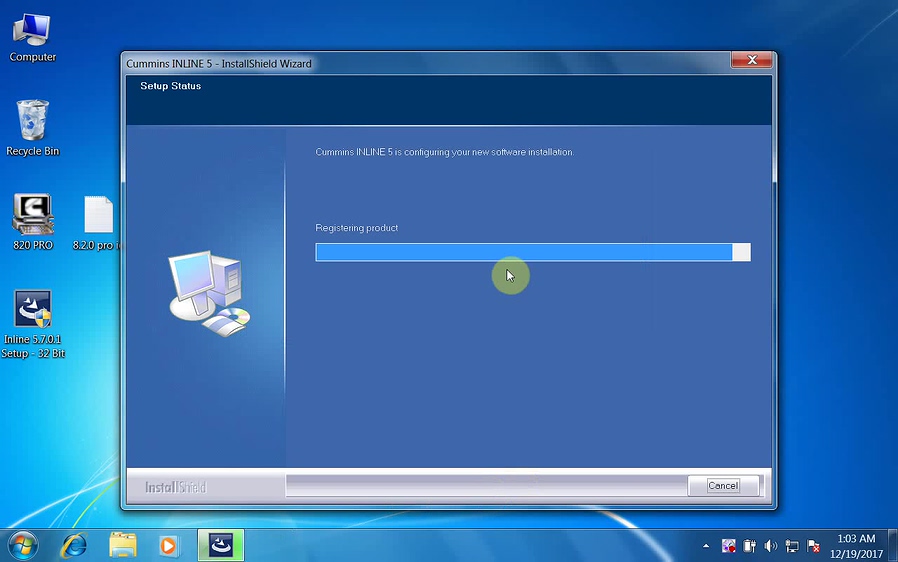Open the Recycle Bin icon
Image resolution: width=898 pixels, height=562 pixels.
click(x=33, y=128)
